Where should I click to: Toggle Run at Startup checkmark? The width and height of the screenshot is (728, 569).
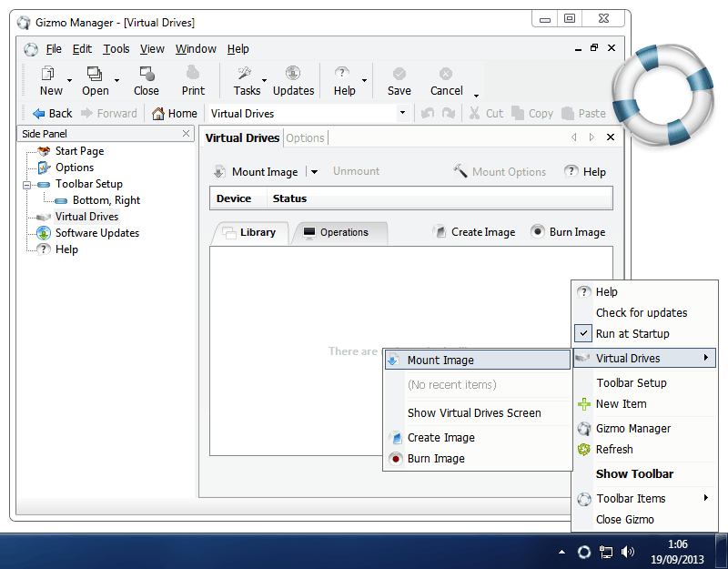(x=583, y=333)
